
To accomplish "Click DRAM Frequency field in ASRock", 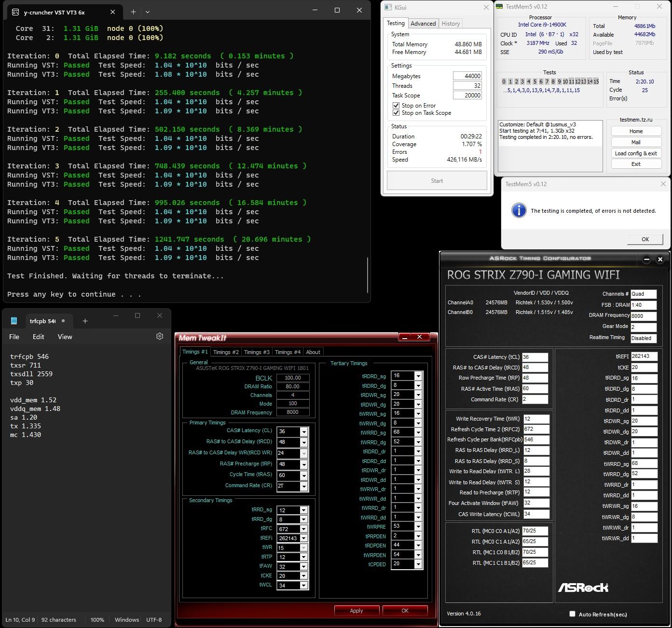I will (x=644, y=316).
